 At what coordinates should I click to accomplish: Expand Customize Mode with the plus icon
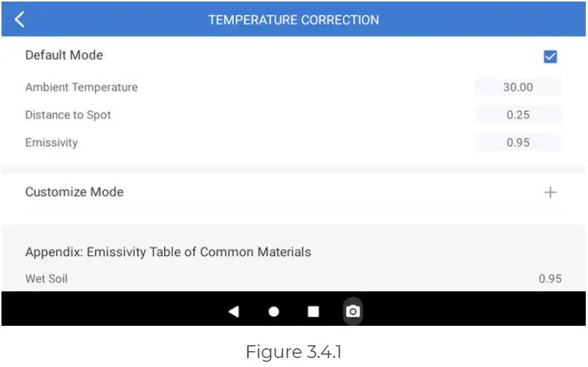point(551,192)
